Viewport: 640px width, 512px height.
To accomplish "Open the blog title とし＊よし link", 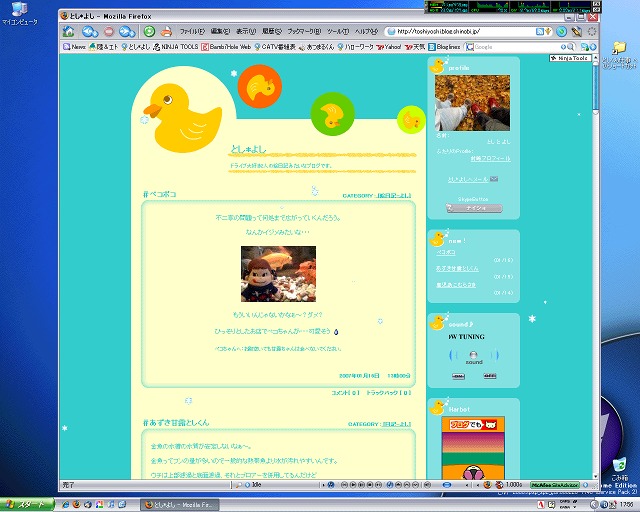I will (x=248, y=149).
